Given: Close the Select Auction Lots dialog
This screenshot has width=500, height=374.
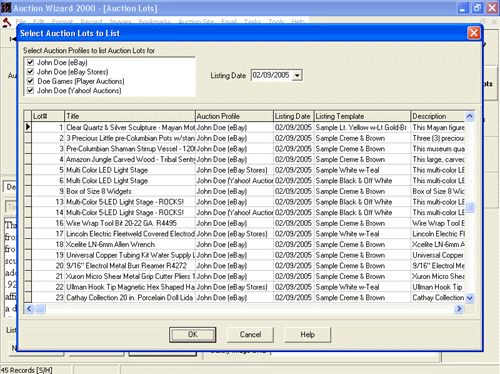Looking at the screenshot, I should click(x=474, y=33).
